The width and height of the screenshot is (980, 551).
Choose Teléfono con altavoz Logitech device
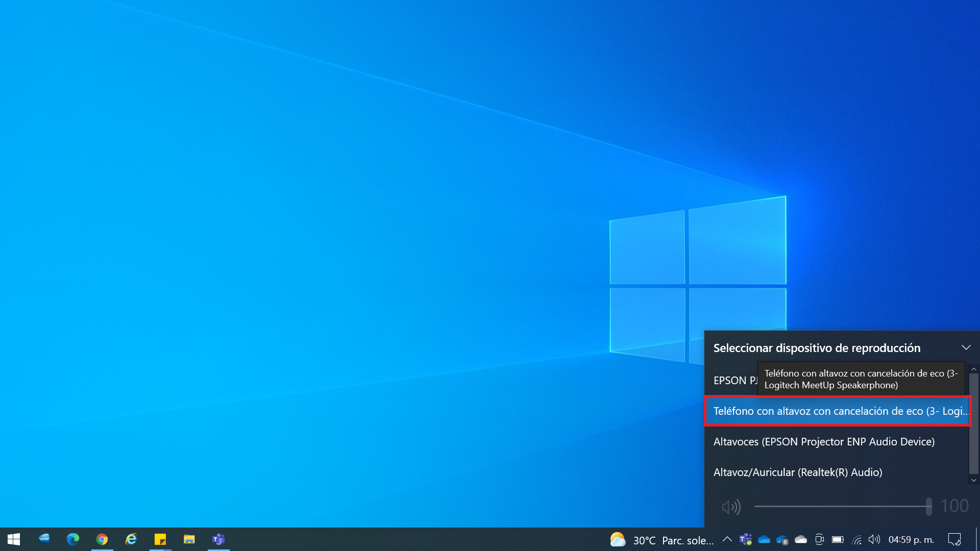837,411
